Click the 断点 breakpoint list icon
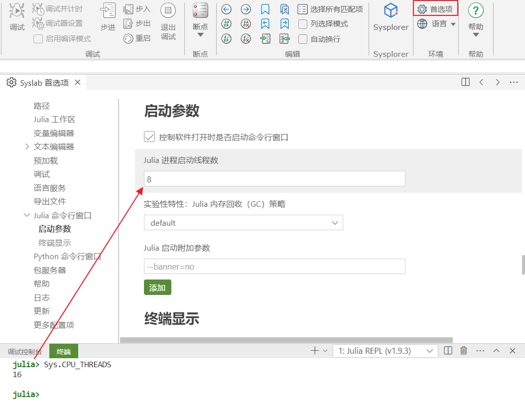 pyautogui.click(x=200, y=11)
